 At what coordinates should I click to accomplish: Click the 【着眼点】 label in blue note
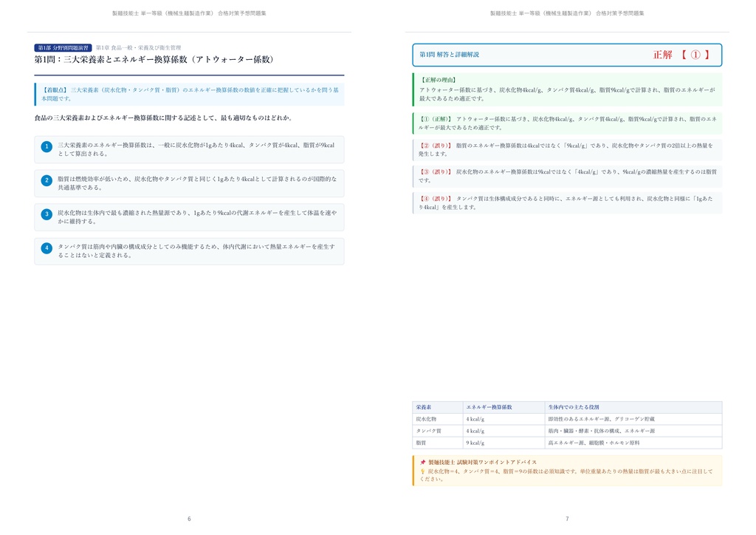tap(55, 90)
